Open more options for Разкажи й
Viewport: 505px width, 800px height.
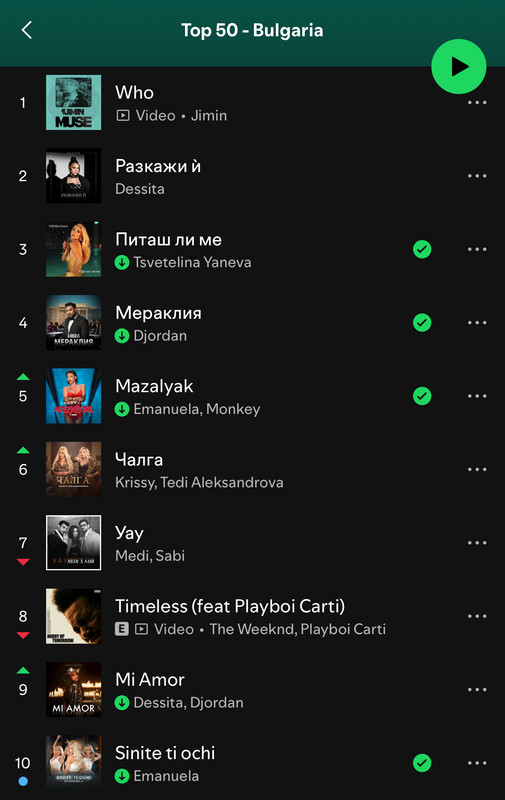477,176
